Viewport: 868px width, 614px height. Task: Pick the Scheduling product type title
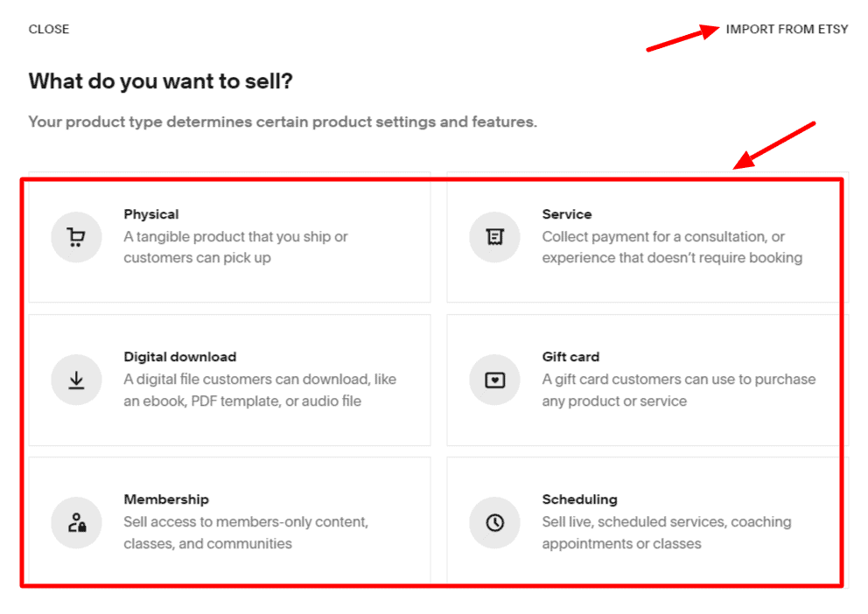tap(579, 499)
